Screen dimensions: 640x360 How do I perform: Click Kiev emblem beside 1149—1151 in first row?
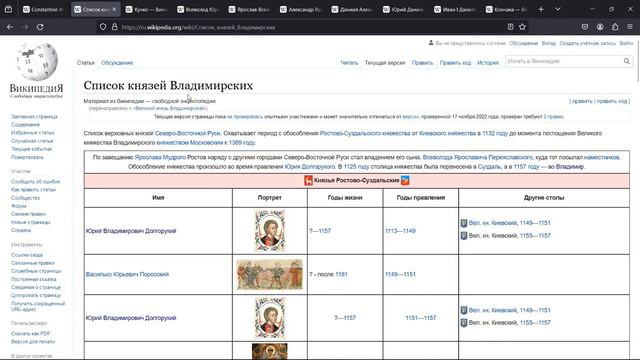[464, 223]
